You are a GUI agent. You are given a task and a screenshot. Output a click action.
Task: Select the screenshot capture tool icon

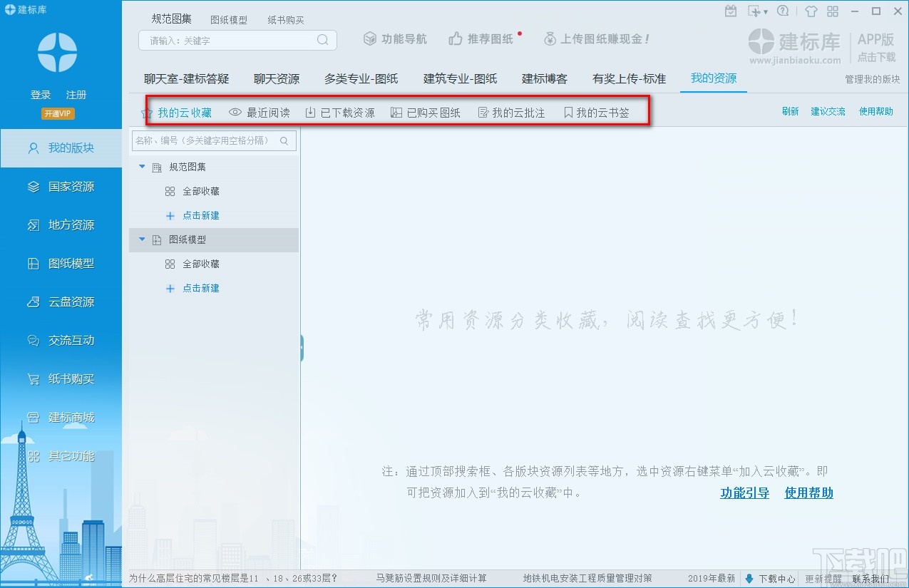(x=754, y=11)
